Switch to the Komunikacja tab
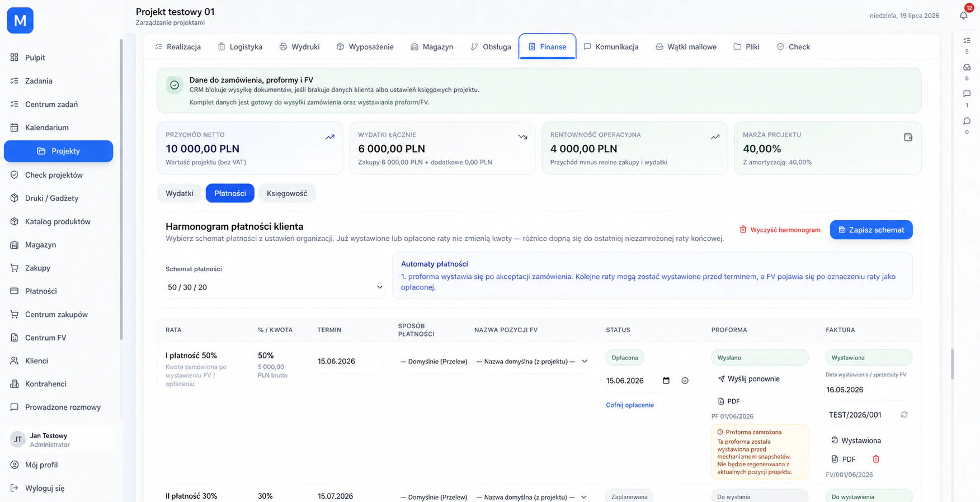This screenshot has width=980, height=502. tap(611, 47)
